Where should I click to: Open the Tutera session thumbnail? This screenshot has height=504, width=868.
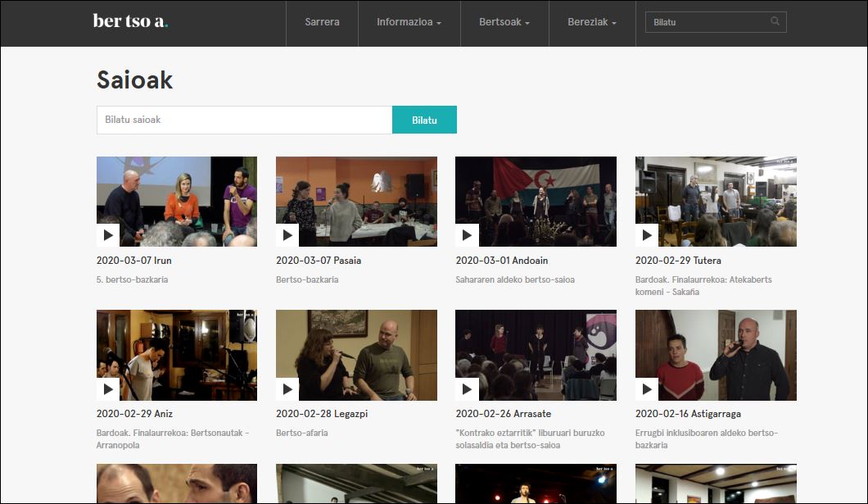716,202
